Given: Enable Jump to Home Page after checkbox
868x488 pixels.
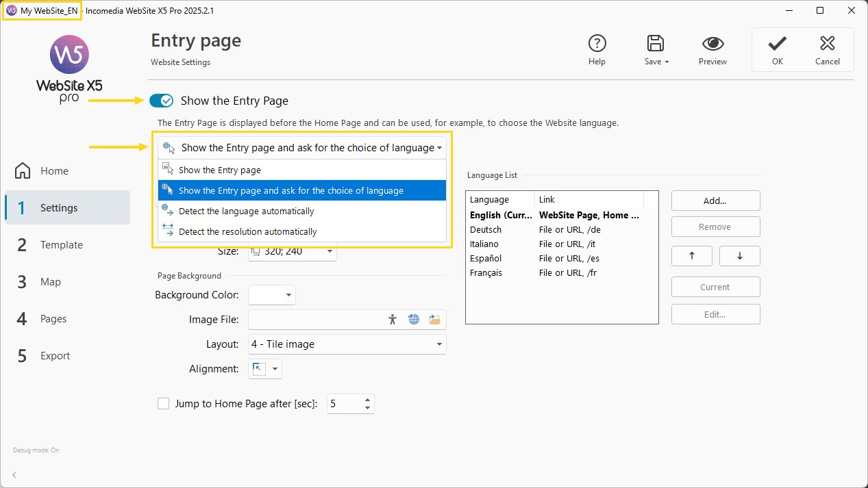Looking at the screenshot, I should tap(163, 404).
